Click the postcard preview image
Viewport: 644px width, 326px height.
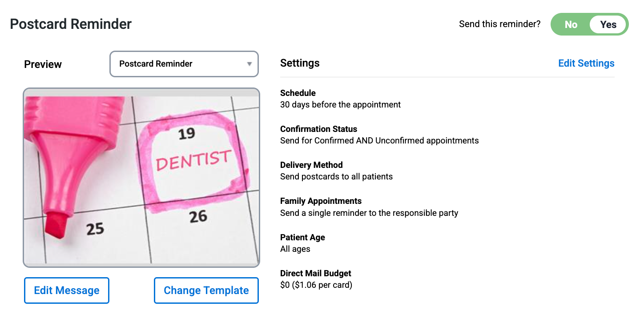coord(141,178)
